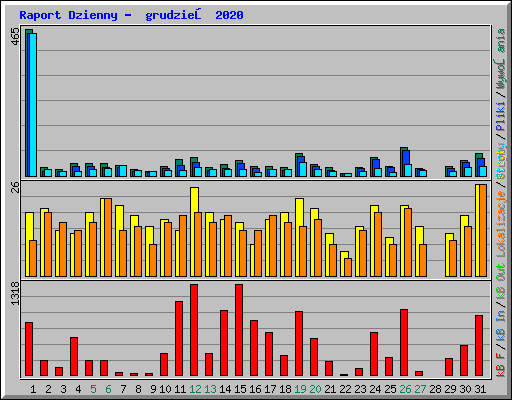
Task: Click the '26' middle chart axis value
Action: [15, 188]
